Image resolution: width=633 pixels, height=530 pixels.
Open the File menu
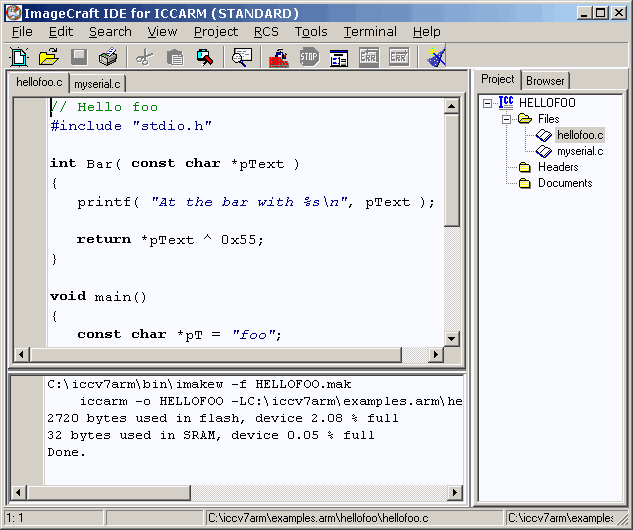pos(22,31)
